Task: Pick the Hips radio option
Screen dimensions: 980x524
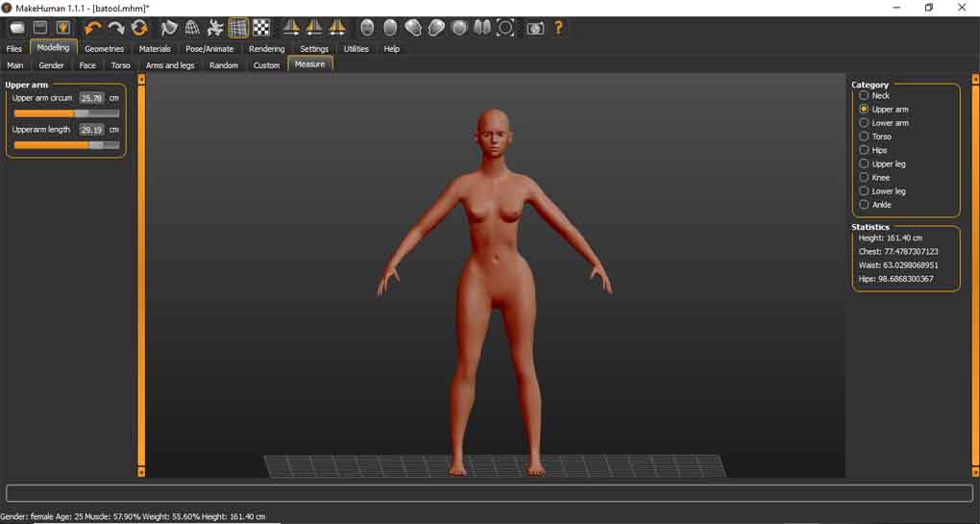Action: tap(864, 150)
